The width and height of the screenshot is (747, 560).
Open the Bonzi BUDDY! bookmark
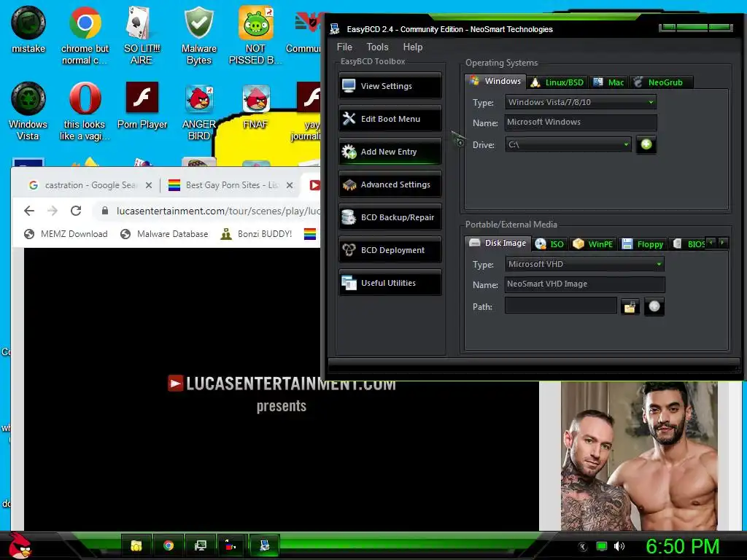click(x=256, y=234)
